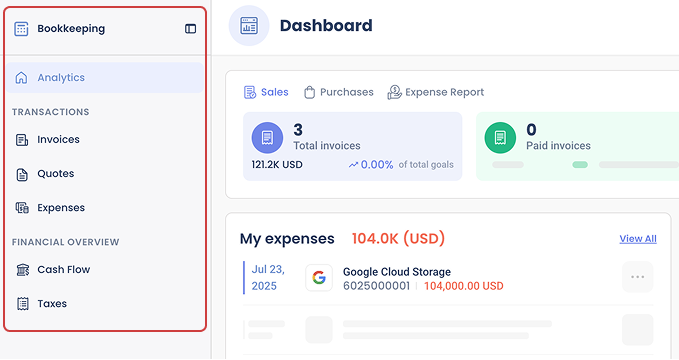The width and height of the screenshot is (679, 360).
Task: Select the Total invoices card
Action: pos(352,146)
